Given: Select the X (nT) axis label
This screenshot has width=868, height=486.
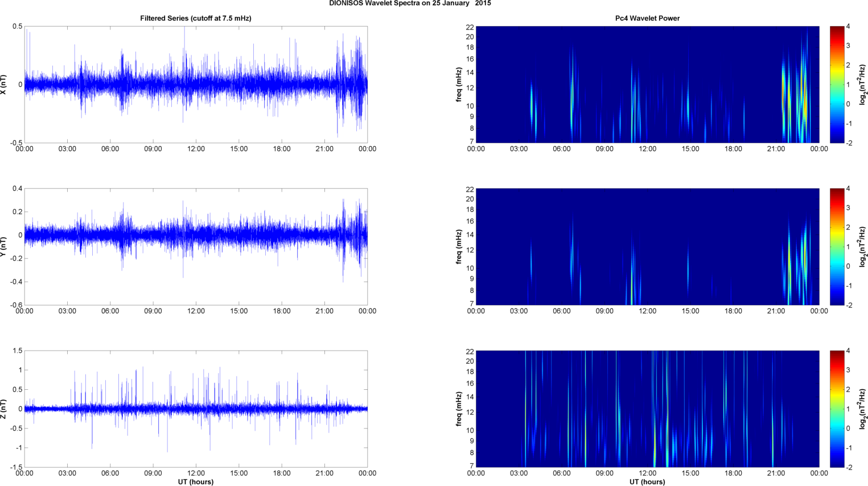Looking at the screenshot, I should 3,84.
